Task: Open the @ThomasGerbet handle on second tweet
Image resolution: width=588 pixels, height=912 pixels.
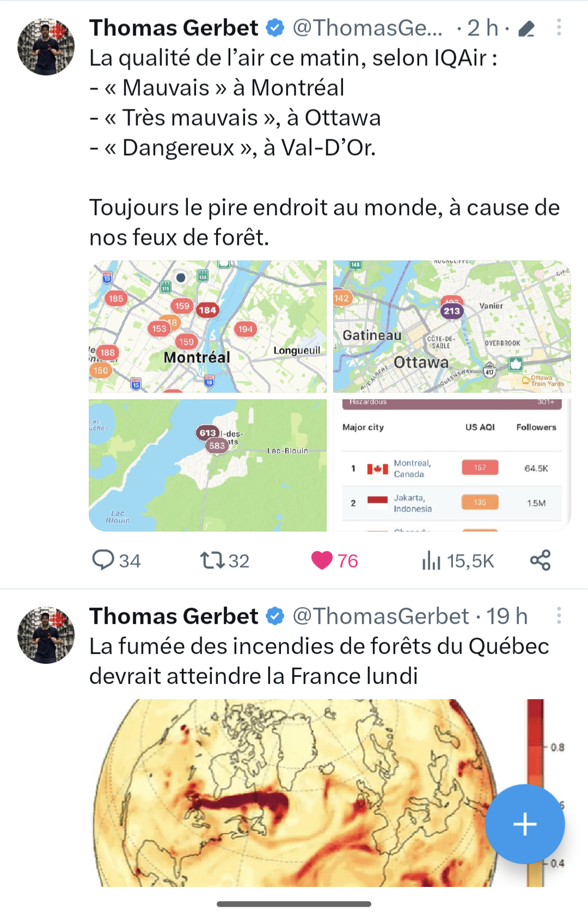Action: [381, 616]
